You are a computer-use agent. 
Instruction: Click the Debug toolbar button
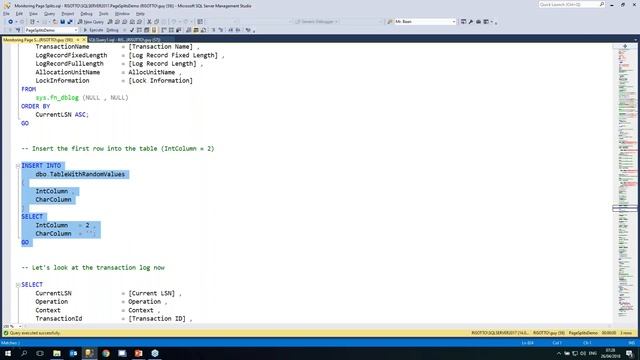click(112, 30)
